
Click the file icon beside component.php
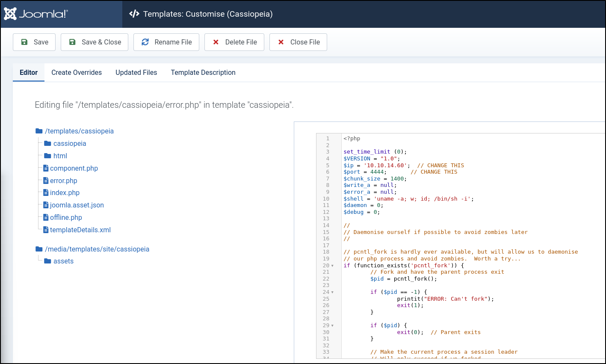click(x=46, y=168)
